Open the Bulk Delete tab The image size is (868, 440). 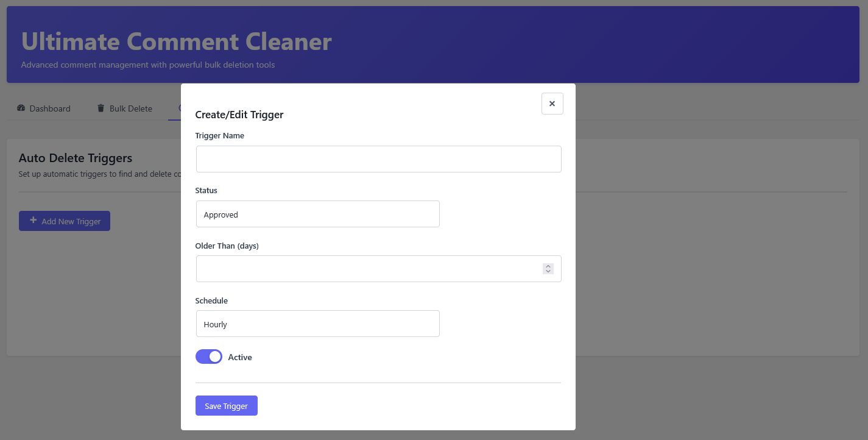(124, 108)
